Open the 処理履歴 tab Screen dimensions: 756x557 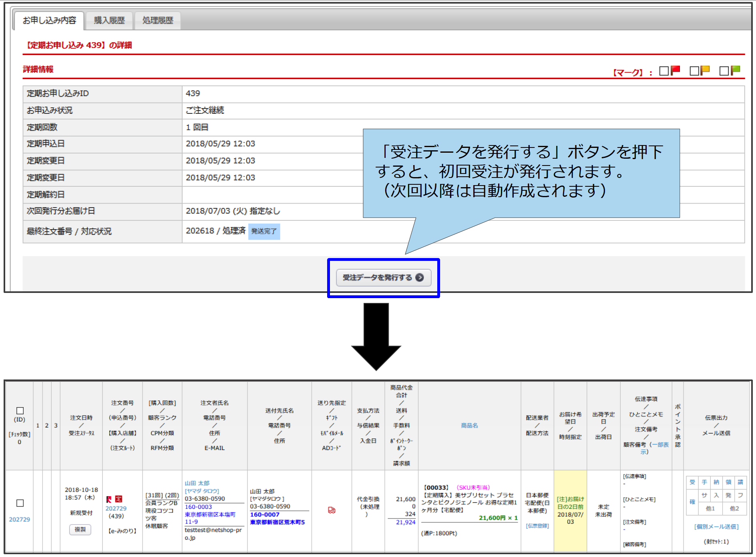point(158,20)
